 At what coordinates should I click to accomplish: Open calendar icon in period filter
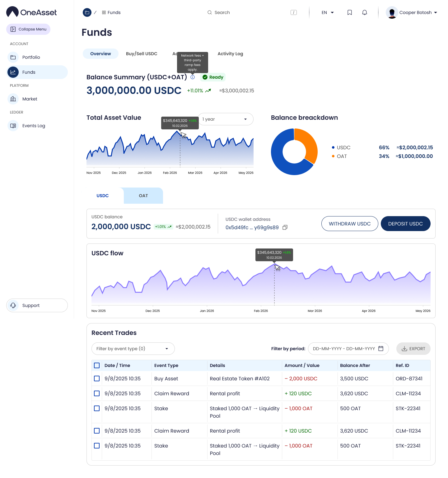pyautogui.click(x=381, y=349)
